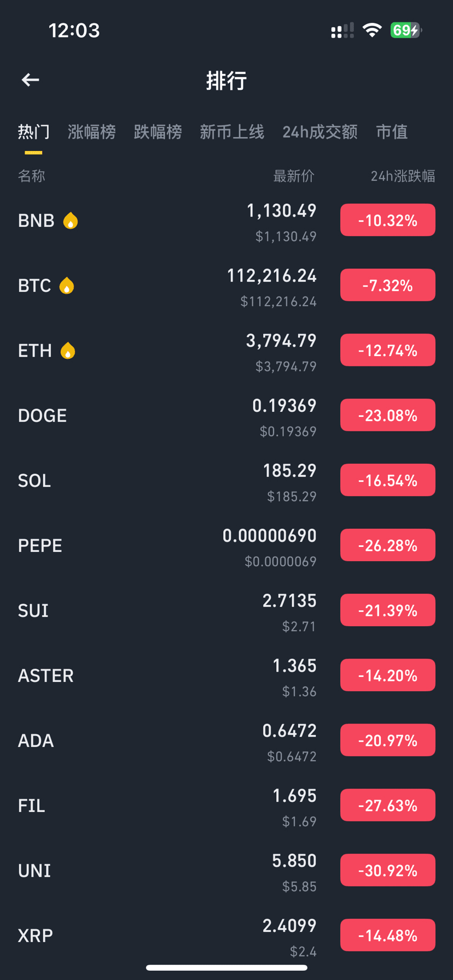Open the SOL coin row
Viewport: 453px width, 980px height.
pos(164,481)
